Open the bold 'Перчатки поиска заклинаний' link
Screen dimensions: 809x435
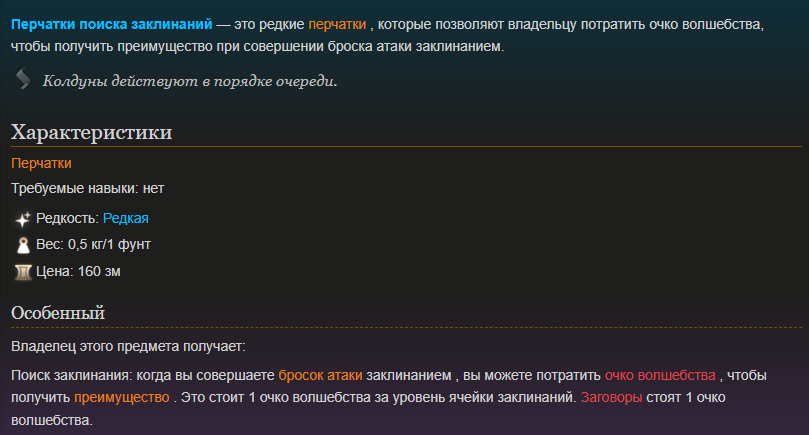coord(111,24)
